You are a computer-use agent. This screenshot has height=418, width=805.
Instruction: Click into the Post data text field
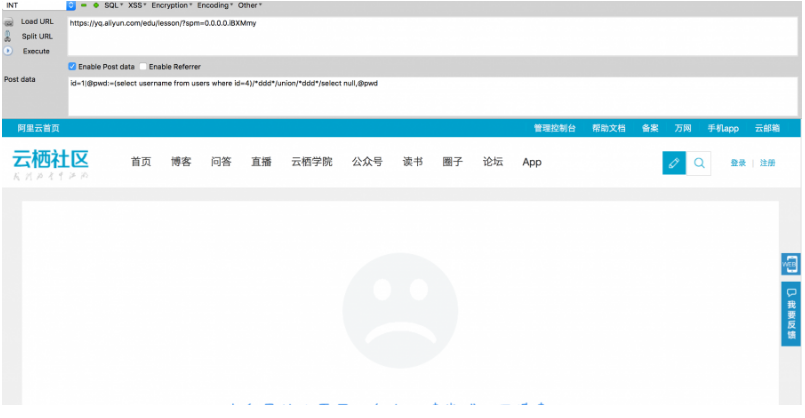click(x=432, y=96)
